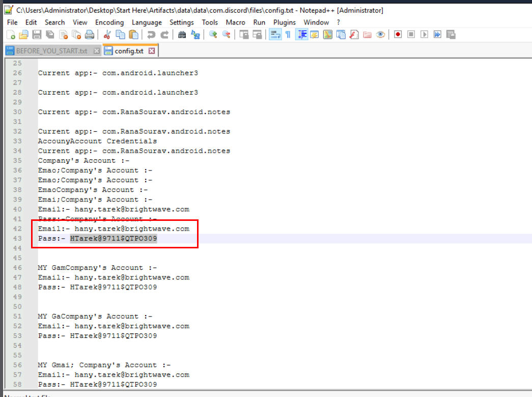Toggle Show All Characters pilcrow icon
Image resolution: width=532 pixels, height=397 pixels.
[288, 35]
